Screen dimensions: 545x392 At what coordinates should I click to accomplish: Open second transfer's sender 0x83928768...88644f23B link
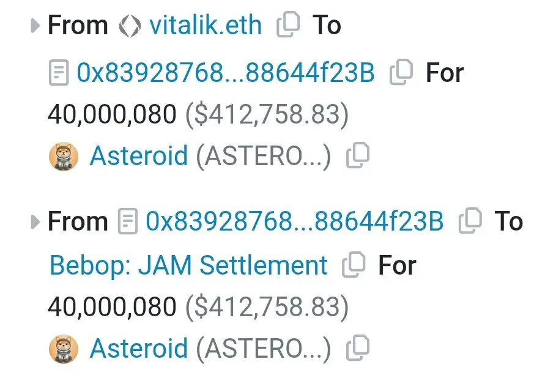[294, 221]
